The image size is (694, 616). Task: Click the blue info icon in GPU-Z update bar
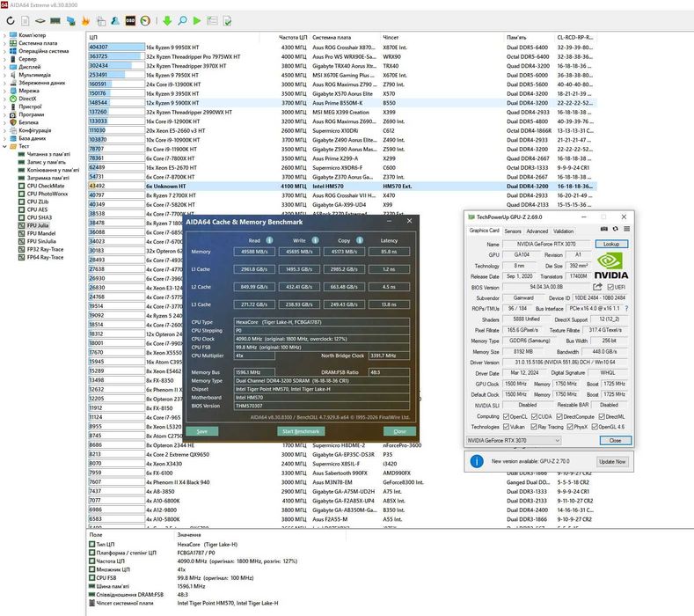tap(477, 461)
